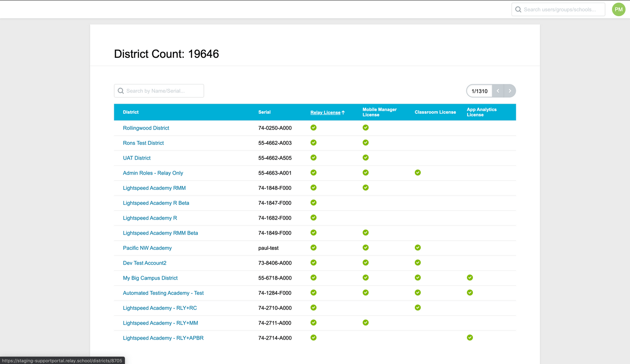
Task: Open Lightspeed Academy - RLY+RC link
Action: click(160, 308)
